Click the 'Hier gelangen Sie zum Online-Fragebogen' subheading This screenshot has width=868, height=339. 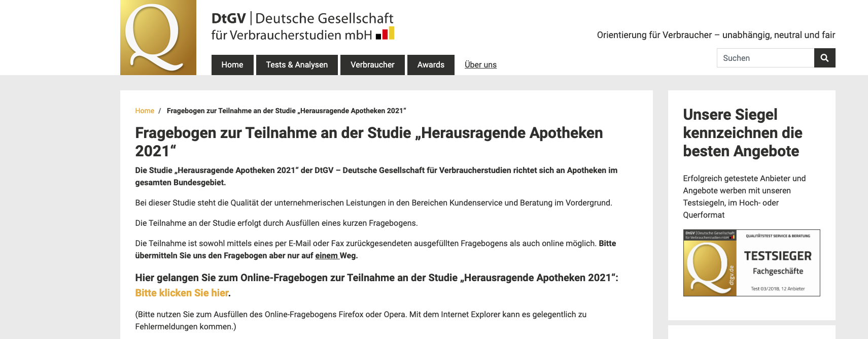pos(376,278)
